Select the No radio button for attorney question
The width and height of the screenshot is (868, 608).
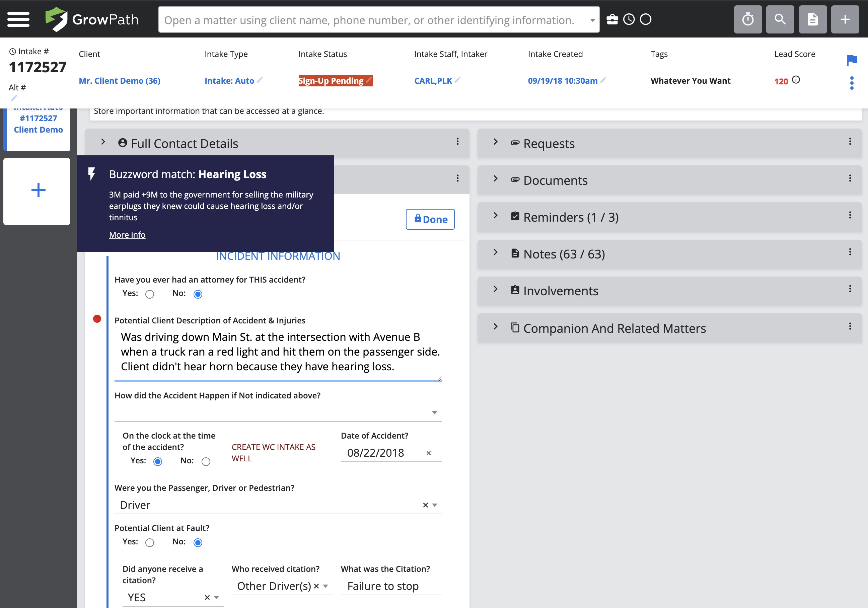click(x=198, y=293)
